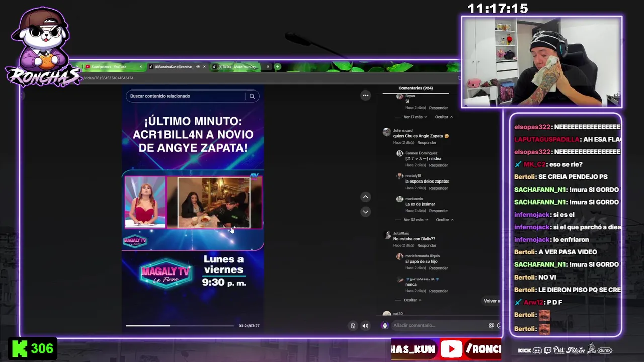Collapse replies with Ocultar beside Ver 32 más
This screenshot has height=362, width=644.
pyautogui.click(x=445, y=220)
